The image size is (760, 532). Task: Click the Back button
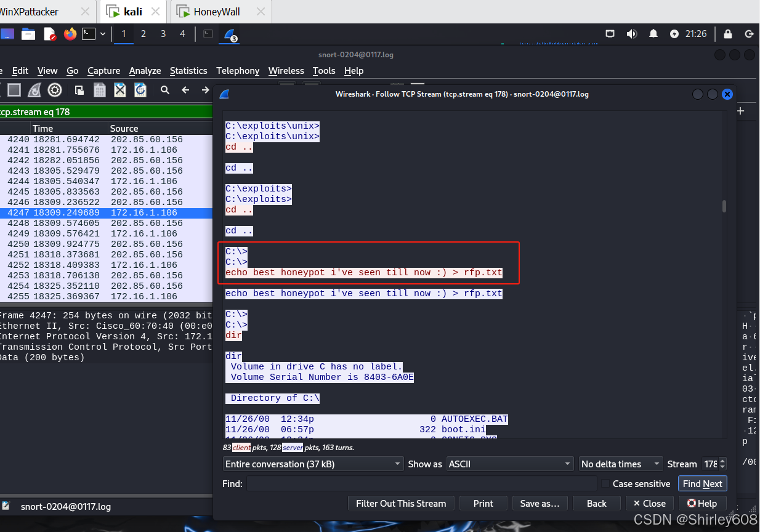(x=596, y=503)
